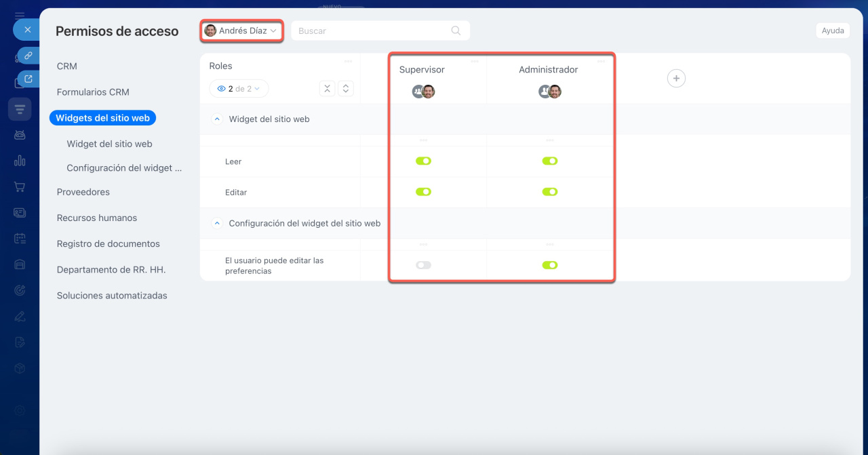
Task: Click the search magnifier icon
Action: 456,31
